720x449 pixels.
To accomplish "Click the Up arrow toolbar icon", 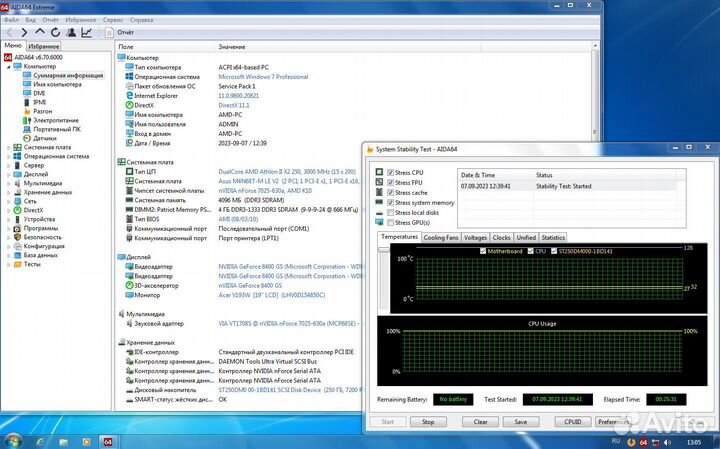I will 40,32.
